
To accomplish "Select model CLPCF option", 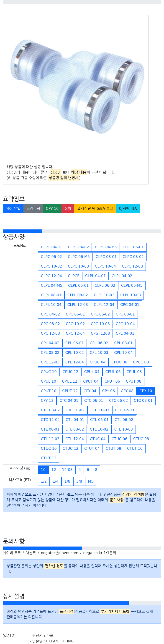I will [73, 276].
